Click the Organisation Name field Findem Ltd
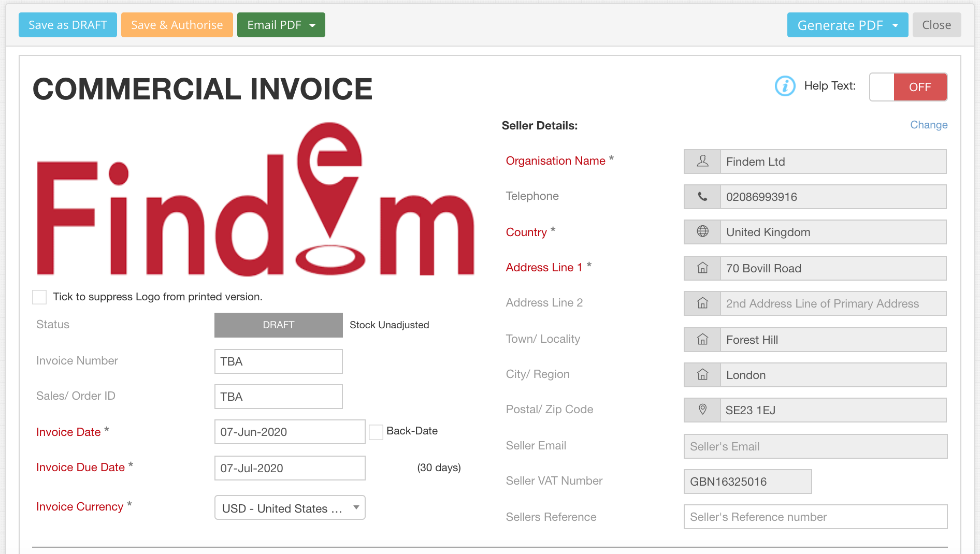This screenshot has width=980, height=554. 833,162
